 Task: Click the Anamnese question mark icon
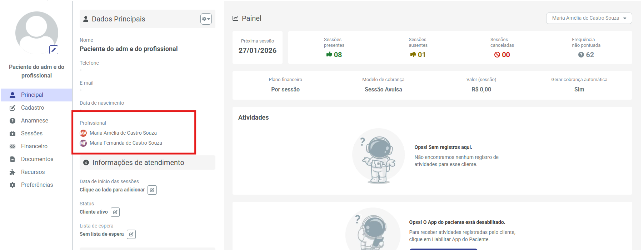[13, 121]
